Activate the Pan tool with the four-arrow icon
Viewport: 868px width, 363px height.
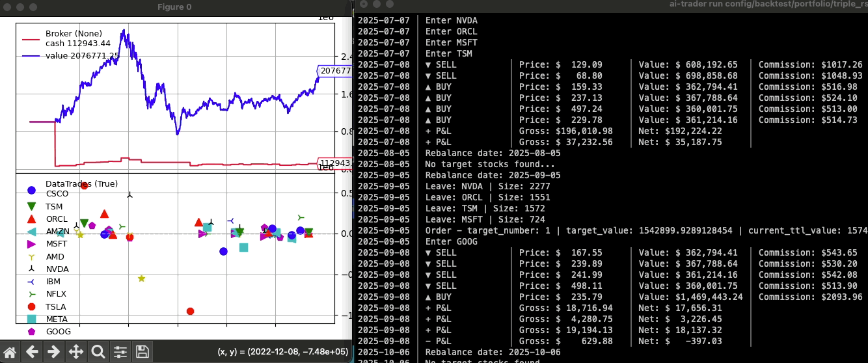76,352
